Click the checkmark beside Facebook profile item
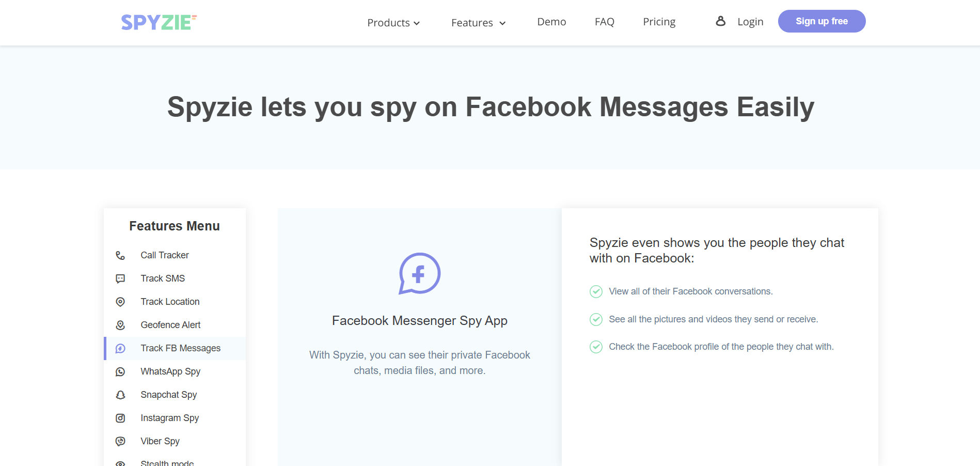The width and height of the screenshot is (980, 466). pos(596,347)
